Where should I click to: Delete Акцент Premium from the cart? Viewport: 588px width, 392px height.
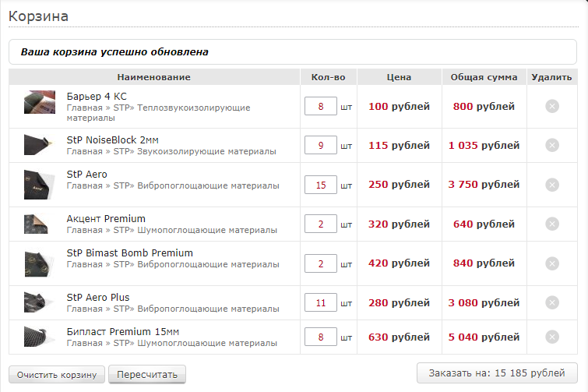tap(552, 224)
